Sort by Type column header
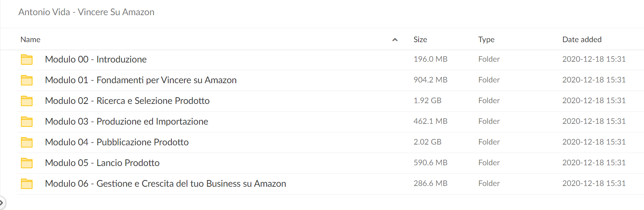 [486, 40]
